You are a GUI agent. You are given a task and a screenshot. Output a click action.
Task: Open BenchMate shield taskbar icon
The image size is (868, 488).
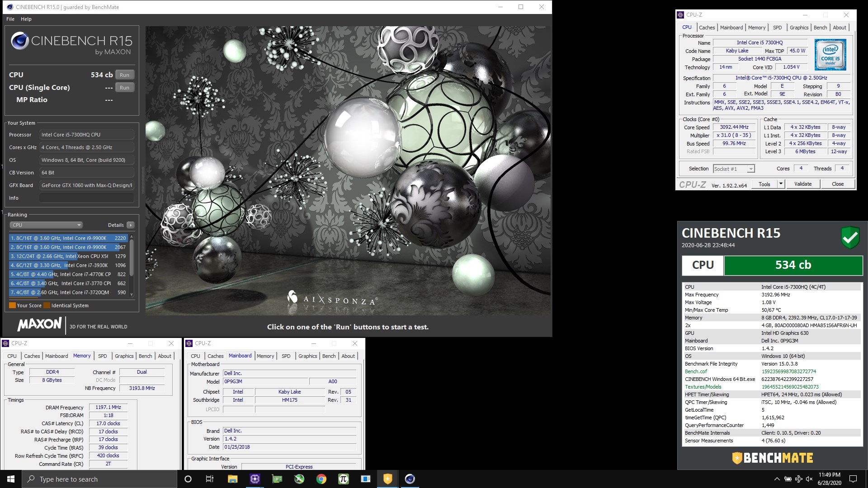388,479
